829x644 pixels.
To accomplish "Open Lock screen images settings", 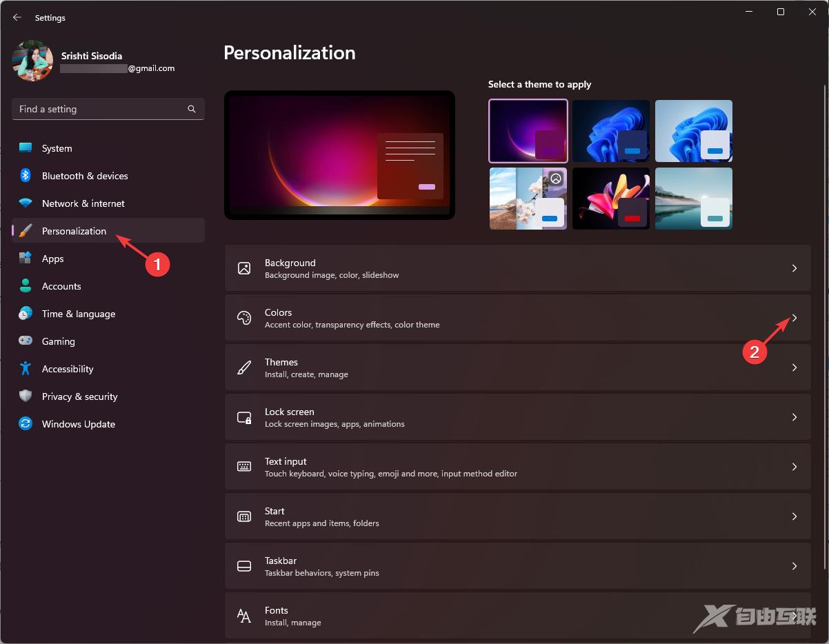I will click(x=518, y=417).
